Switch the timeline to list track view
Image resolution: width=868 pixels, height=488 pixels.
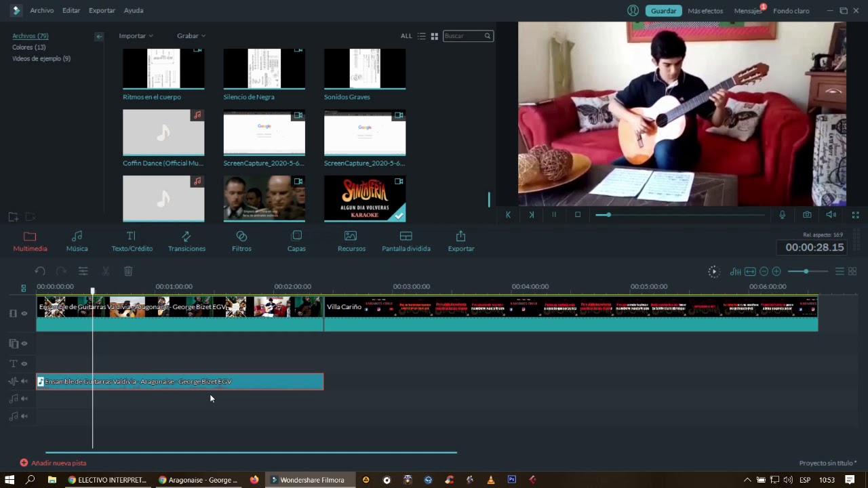pyautogui.click(x=840, y=271)
